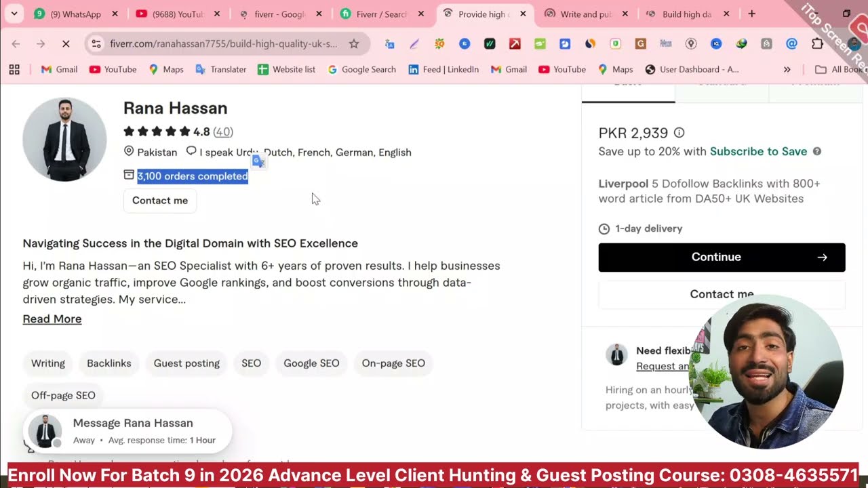Click Contact me in the pricing panel
Viewport: 868px width, 488px height.
tap(722, 294)
